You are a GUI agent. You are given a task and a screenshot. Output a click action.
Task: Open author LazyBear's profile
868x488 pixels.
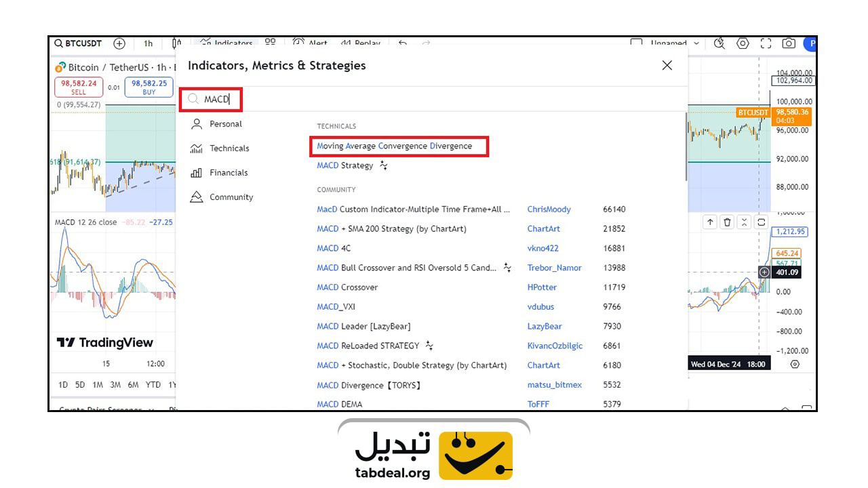point(545,326)
